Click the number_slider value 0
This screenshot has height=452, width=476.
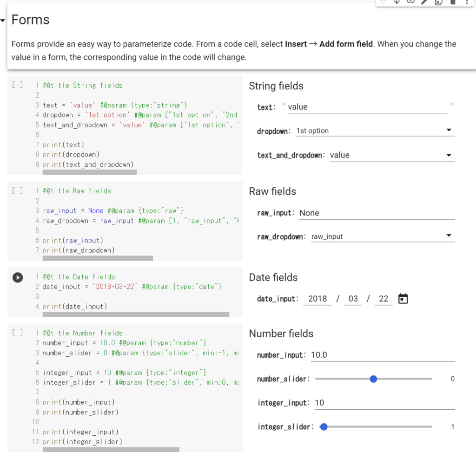[452, 379]
